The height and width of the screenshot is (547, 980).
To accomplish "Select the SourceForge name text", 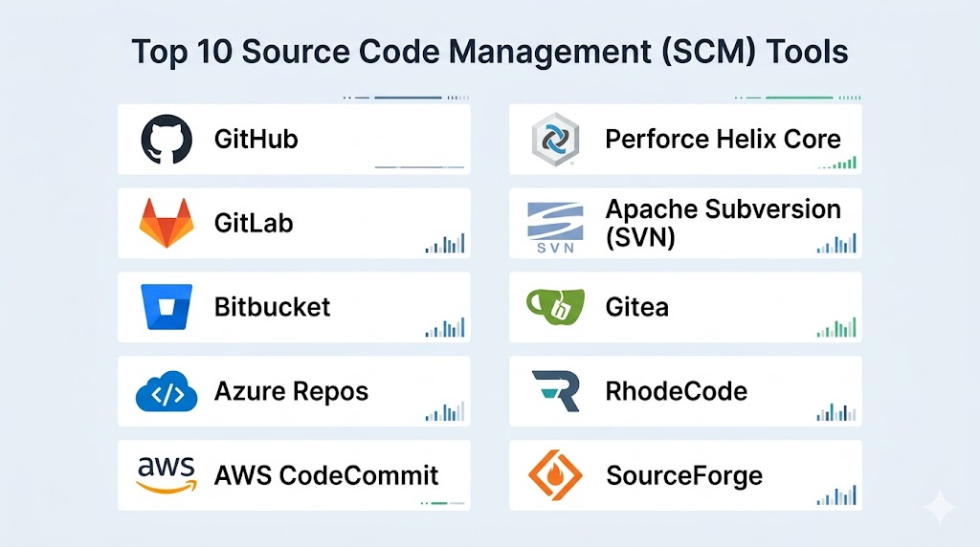I will click(x=684, y=475).
